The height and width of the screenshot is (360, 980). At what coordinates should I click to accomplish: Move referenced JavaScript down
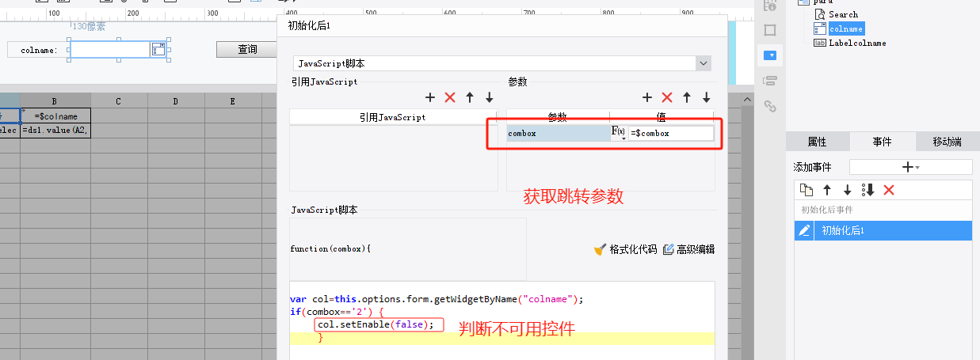490,97
